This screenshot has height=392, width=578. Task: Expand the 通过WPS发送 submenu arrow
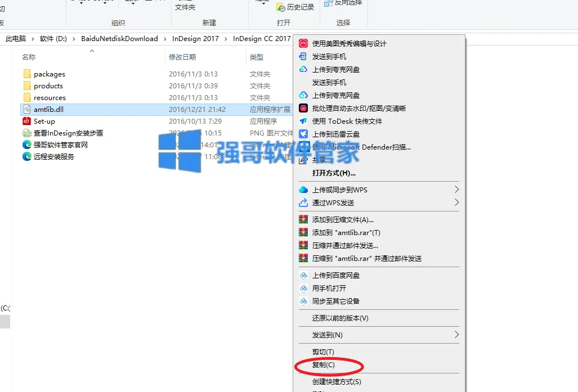coord(456,202)
